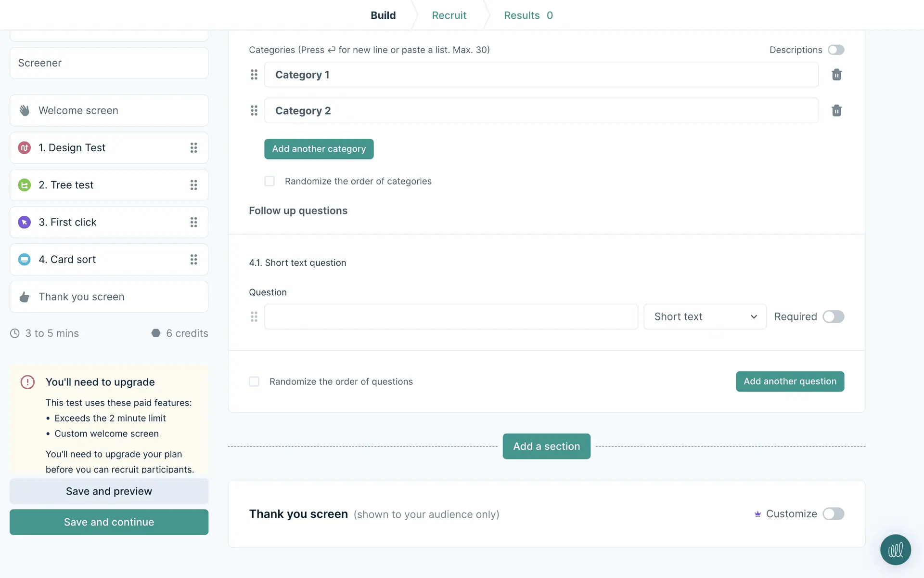Viewport: 924px width, 578px height.
Task: Toggle the Required switch on
Action: [833, 316]
